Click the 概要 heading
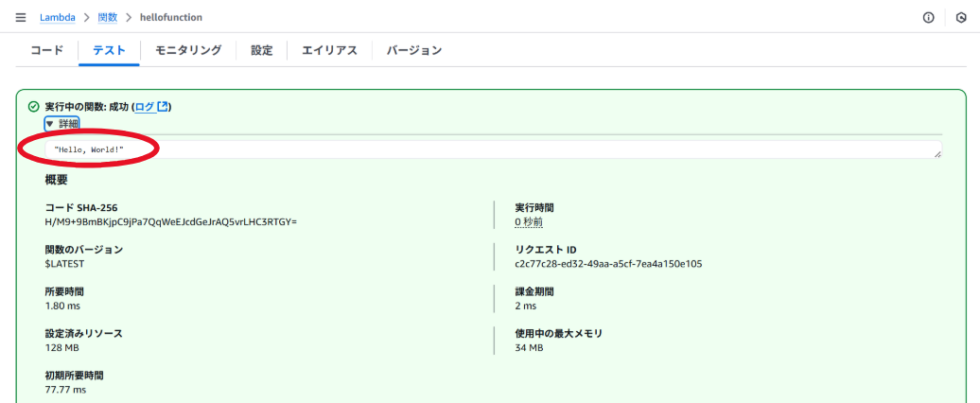The height and width of the screenshot is (403, 980). [x=56, y=180]
